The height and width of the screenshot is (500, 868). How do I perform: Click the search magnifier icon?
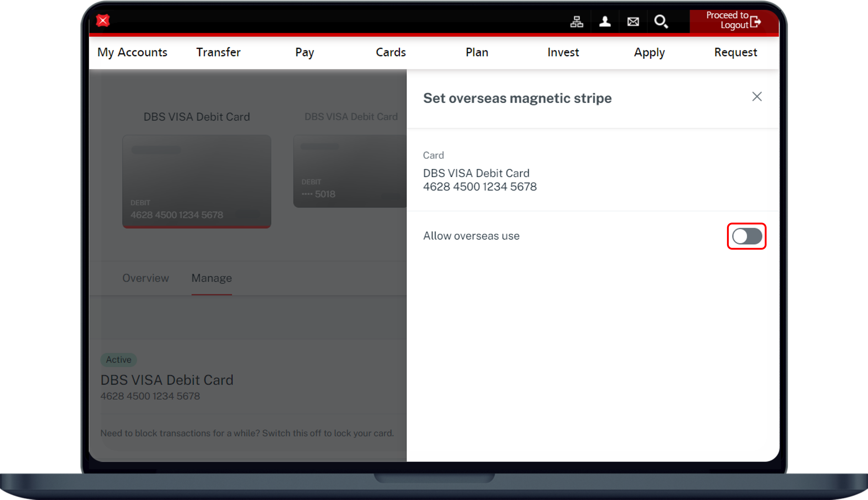661,22
